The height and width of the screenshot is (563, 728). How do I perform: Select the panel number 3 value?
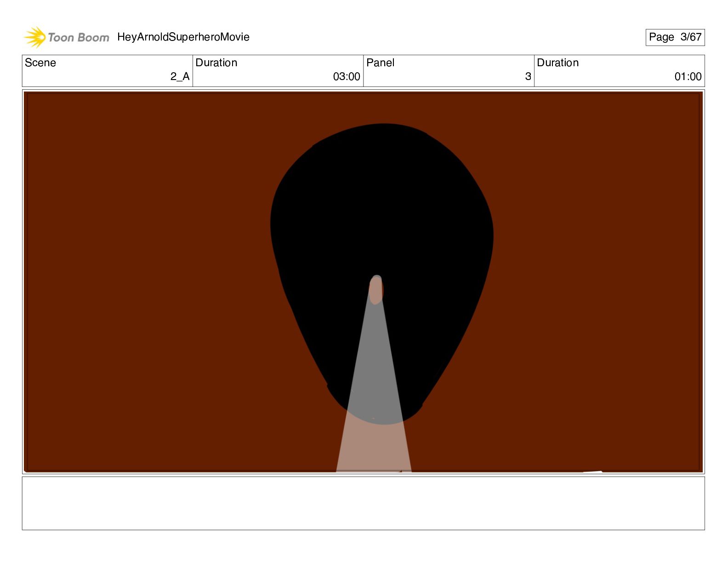pos(528,76)
